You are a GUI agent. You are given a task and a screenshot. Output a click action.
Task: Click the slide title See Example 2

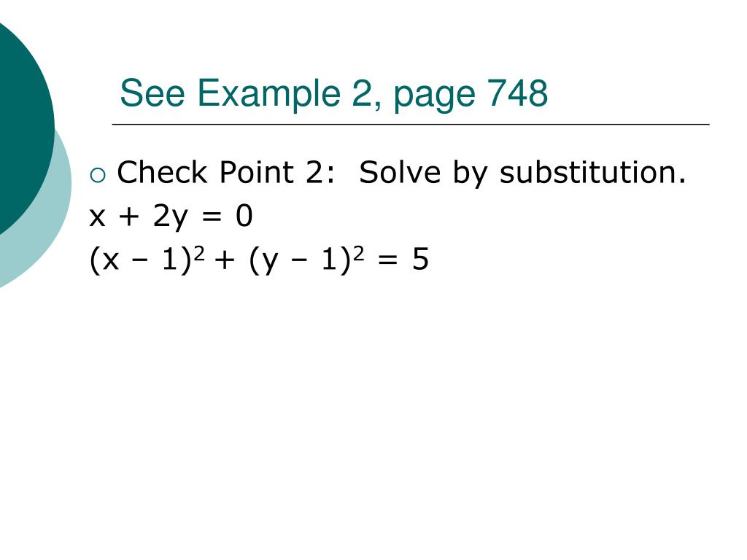(x=333, y=93)
